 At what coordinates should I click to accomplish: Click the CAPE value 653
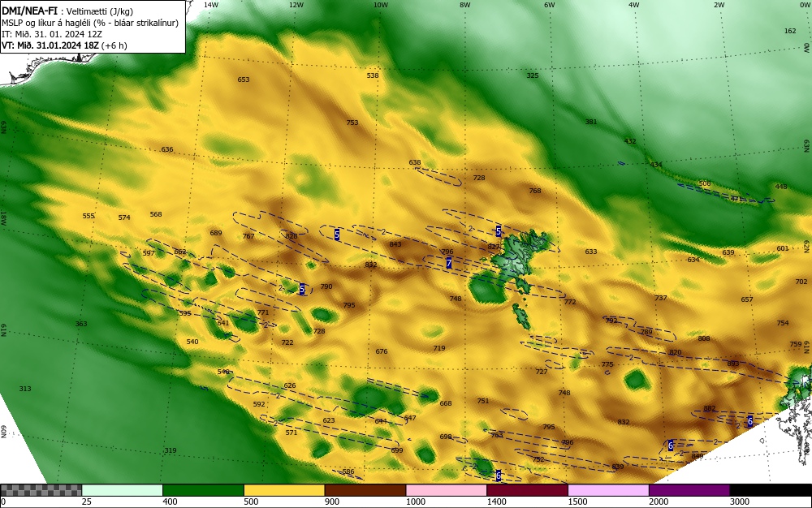244,80
